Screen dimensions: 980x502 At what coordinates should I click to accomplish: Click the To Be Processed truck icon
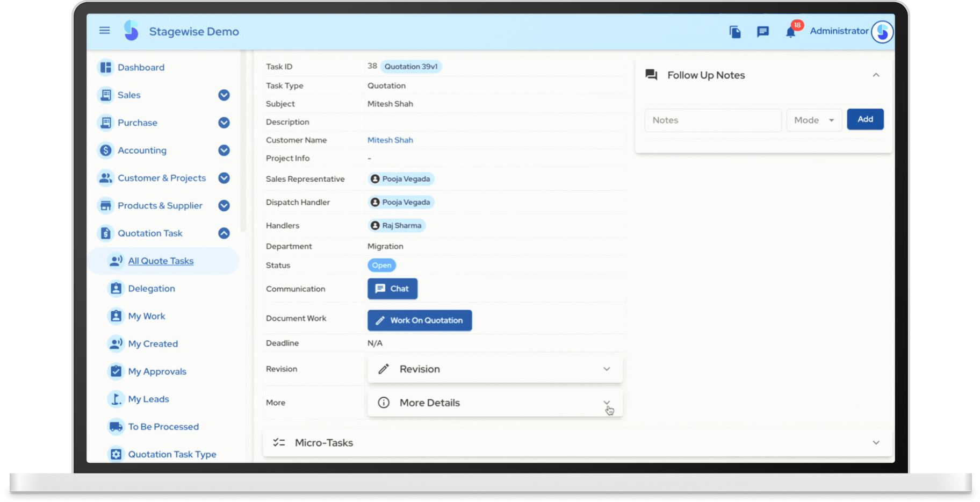116,427
